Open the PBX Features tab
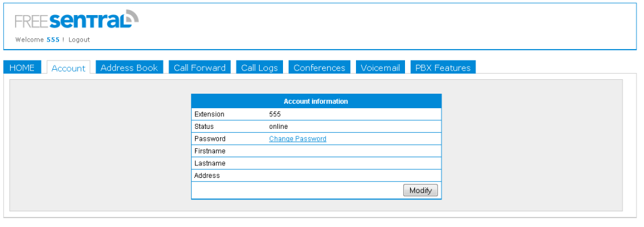Image resolution: width=644 pixels, height=227 pixels. [x=443, y=68]
